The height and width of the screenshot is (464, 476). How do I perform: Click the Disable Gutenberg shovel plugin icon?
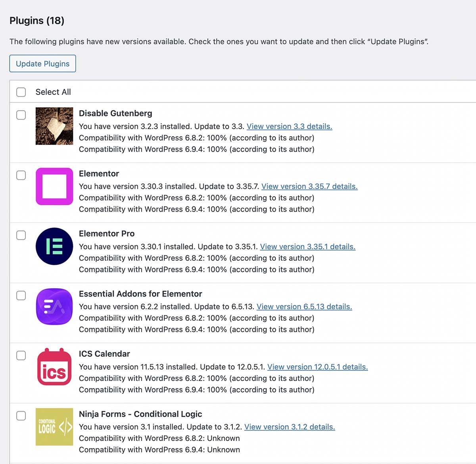coord(54,126)
